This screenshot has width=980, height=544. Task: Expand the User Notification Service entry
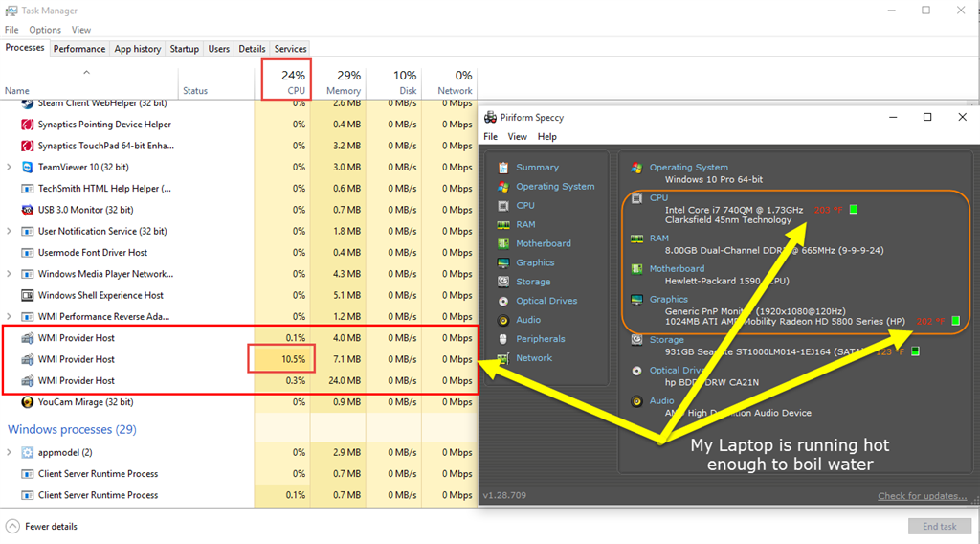10,232
